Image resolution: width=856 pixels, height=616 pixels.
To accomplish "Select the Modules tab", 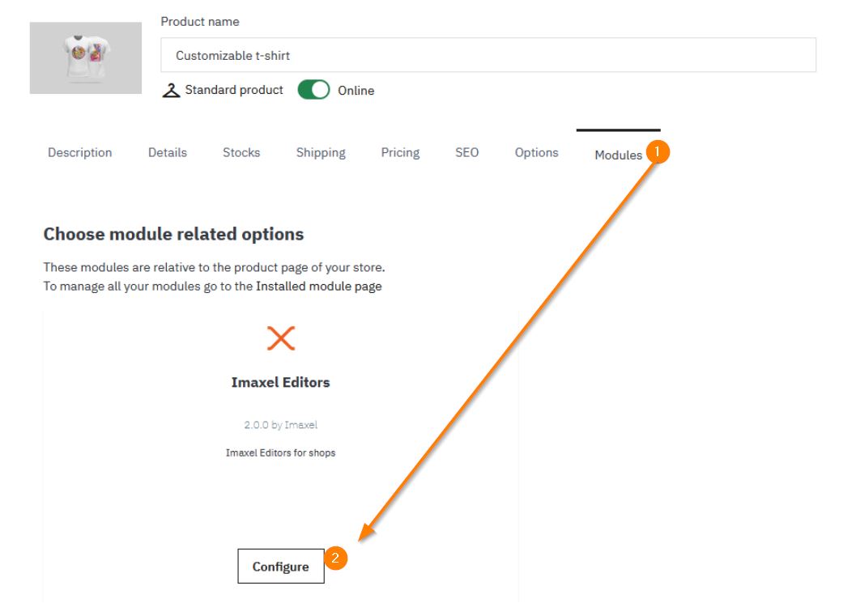I will click(x=618, y=155).
